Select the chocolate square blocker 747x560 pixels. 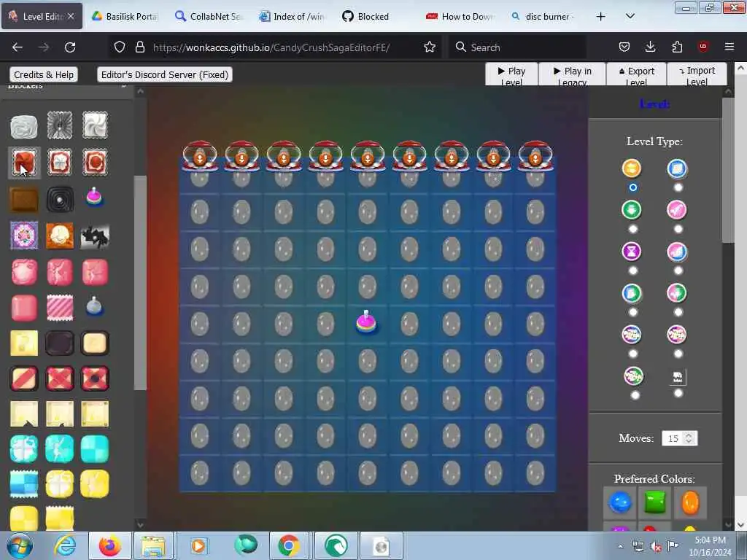pos(24,200)
